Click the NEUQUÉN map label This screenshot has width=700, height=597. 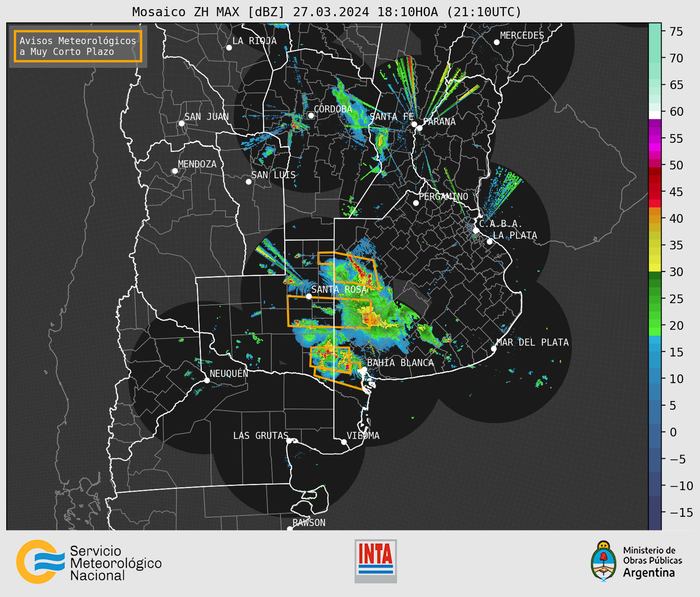click(229, 373)
